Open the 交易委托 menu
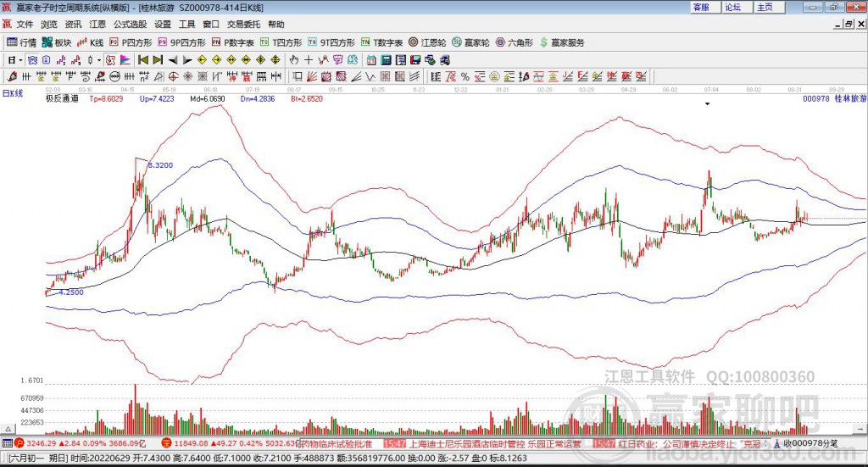Screen dimensions: 868x467 [x=243, y=25]
